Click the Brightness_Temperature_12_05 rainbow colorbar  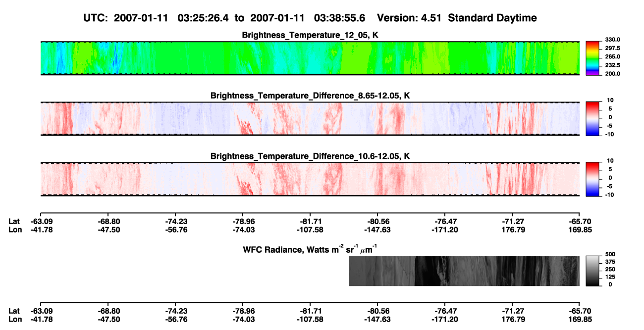(x=592, y=57)
